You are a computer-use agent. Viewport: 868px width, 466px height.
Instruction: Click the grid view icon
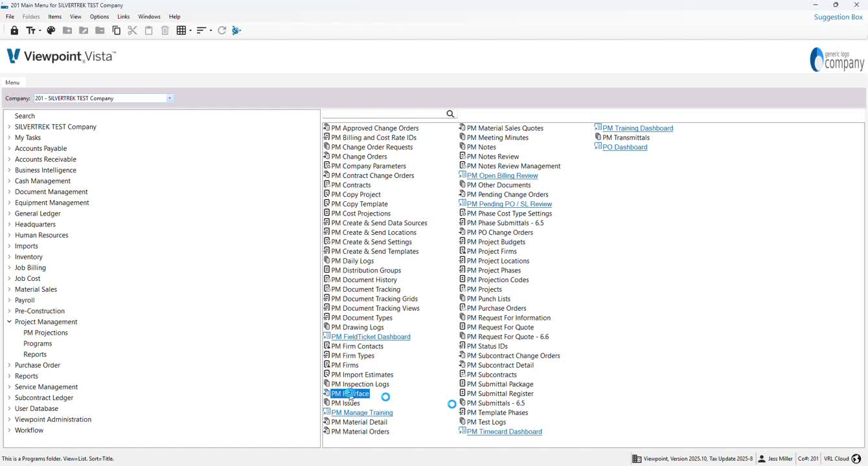click(181, 30)
